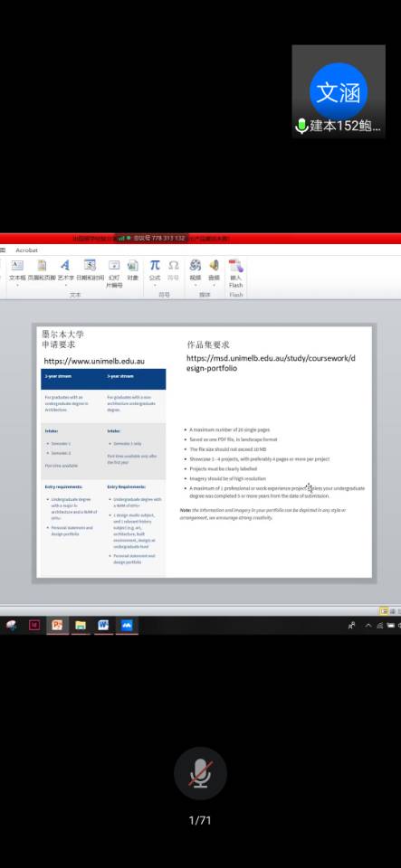This screenshot has width=401, height=868.
Task: Expand the equation (公式) dropdown arrow
Action: tap(155, 286)
